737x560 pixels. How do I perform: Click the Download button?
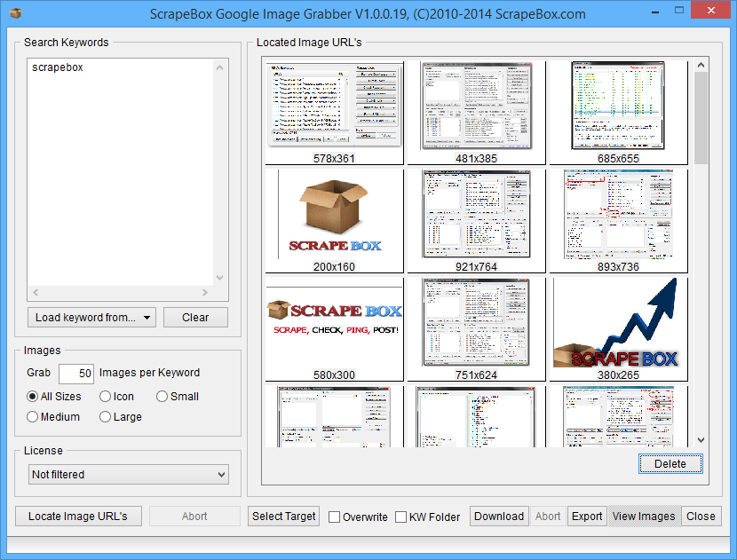coord(498,517)
